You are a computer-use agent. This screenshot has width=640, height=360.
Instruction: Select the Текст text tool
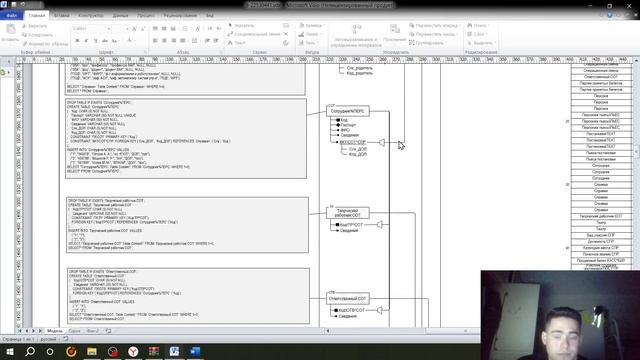[x=237, y=43]
